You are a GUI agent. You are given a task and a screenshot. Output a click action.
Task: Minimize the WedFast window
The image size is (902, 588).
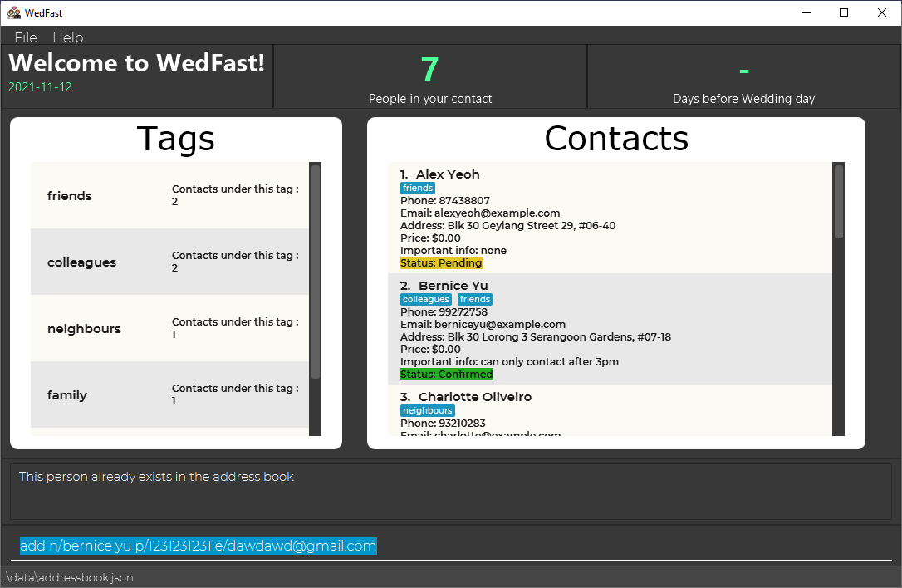point(806,12)
